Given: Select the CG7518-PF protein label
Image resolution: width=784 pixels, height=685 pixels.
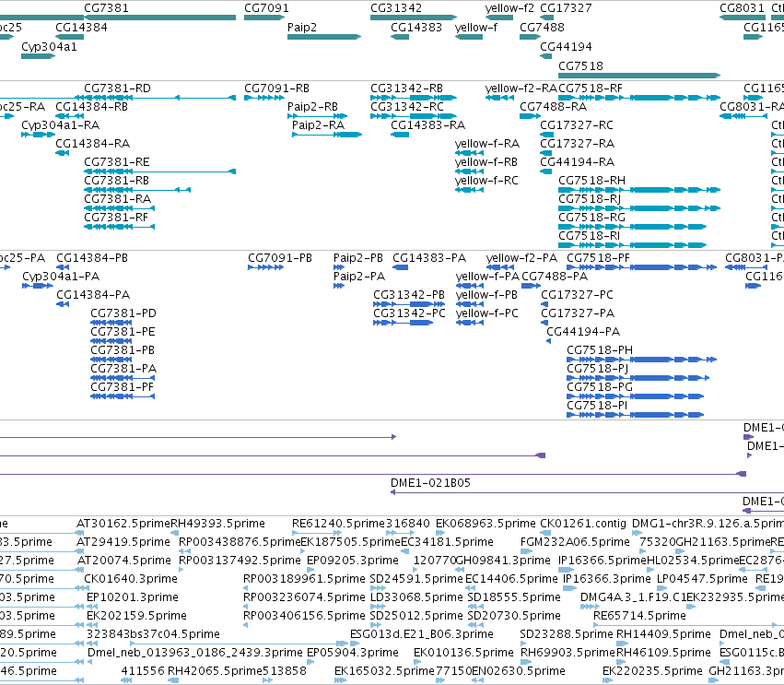Looking at the screenshot, I should pyautogui.click(x=598, y=258).
